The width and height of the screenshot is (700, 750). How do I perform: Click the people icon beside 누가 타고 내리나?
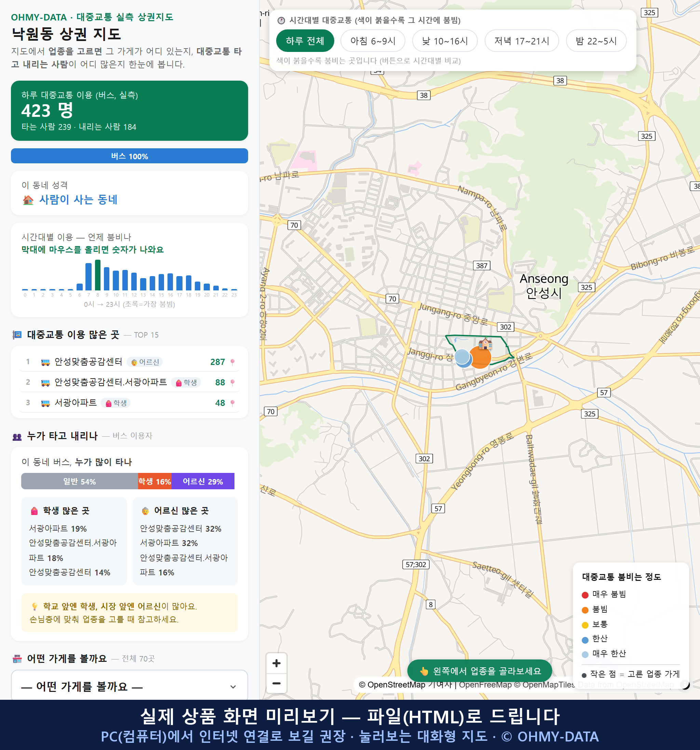pos(17,436)
